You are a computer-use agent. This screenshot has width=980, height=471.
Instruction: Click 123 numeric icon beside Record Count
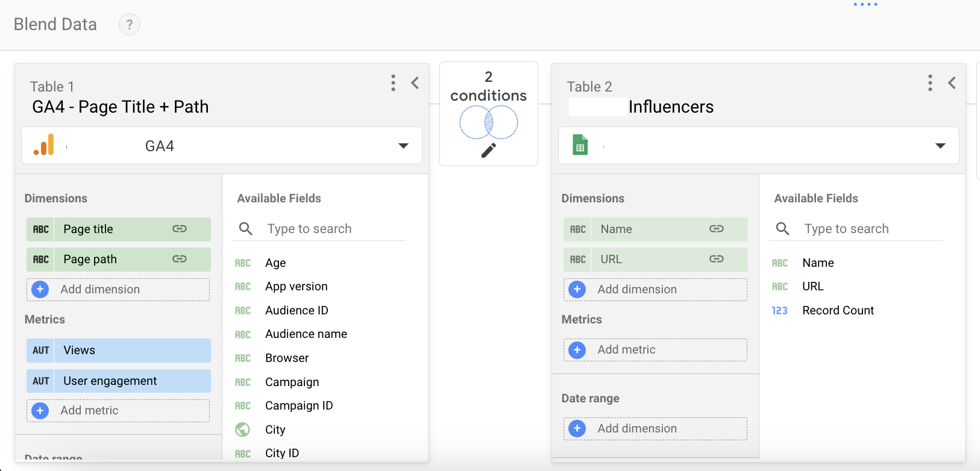(779, 311)
